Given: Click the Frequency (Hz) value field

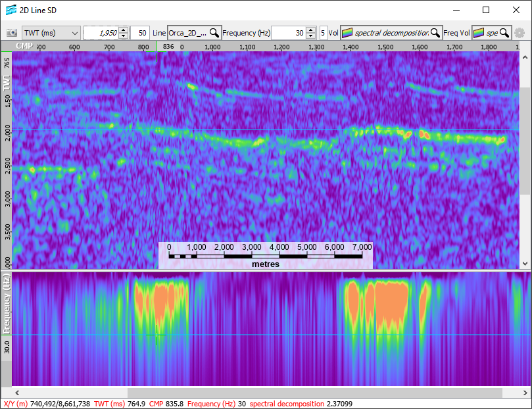Looking at the screenshot, I should coord(289,33).
